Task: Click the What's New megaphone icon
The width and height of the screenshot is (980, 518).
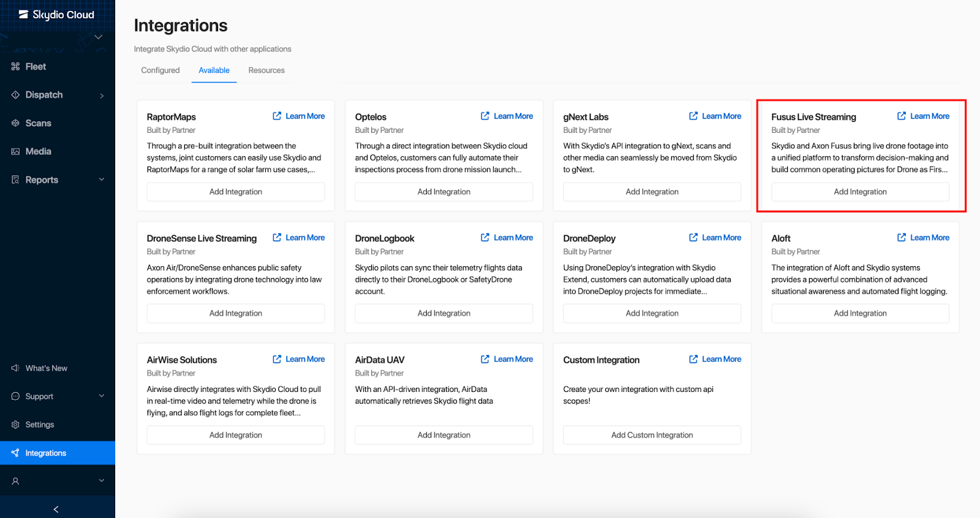Action: tap(15, 368)
